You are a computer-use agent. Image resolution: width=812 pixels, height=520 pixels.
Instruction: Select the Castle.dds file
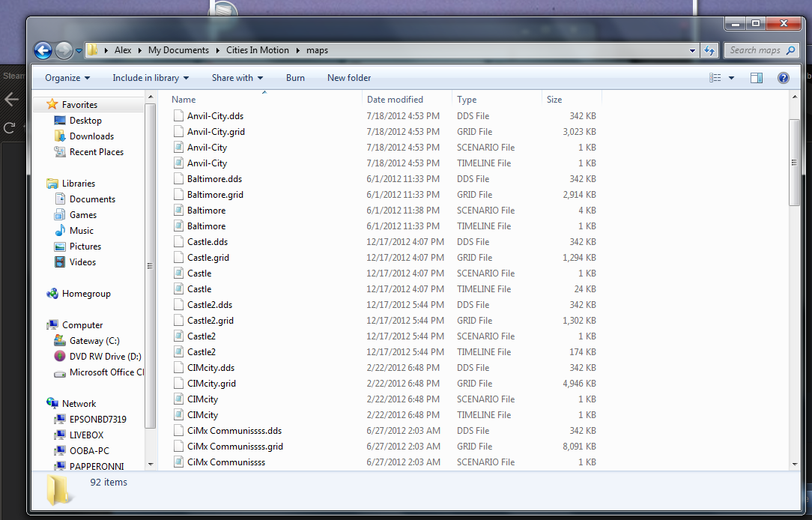coord(207,242)
